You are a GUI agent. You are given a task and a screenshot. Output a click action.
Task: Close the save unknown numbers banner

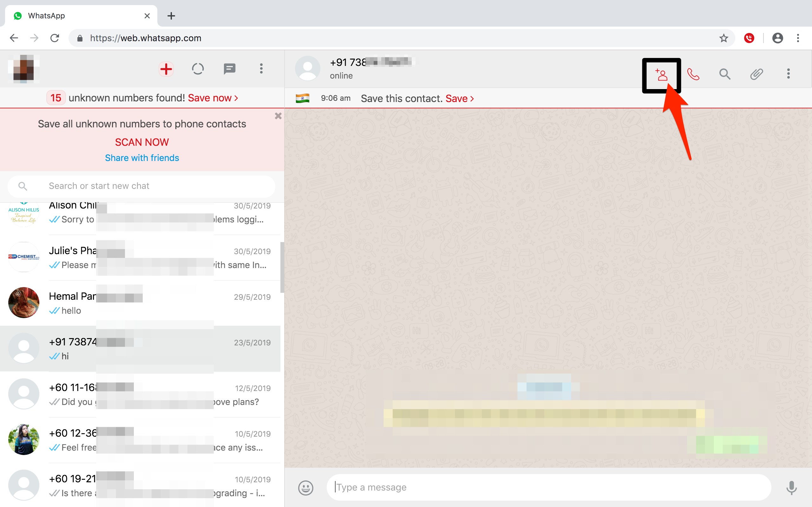pyautogui.click(x=278, y=116)
